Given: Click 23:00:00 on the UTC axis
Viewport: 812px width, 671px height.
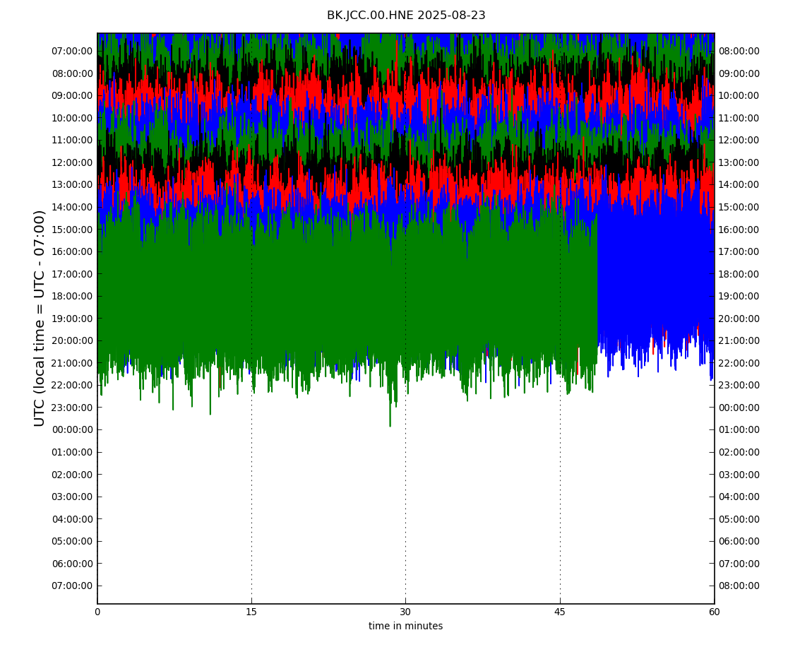Looking at the screenshot, I should [72, 408].
